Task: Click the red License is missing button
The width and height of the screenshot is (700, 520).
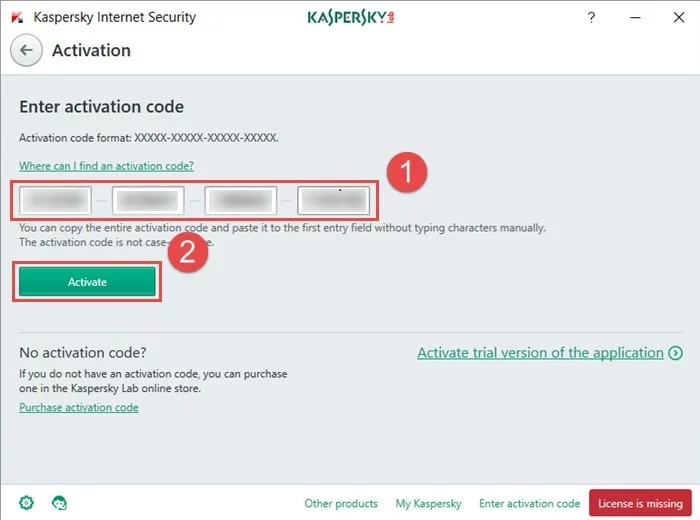Action: point(640,503)
